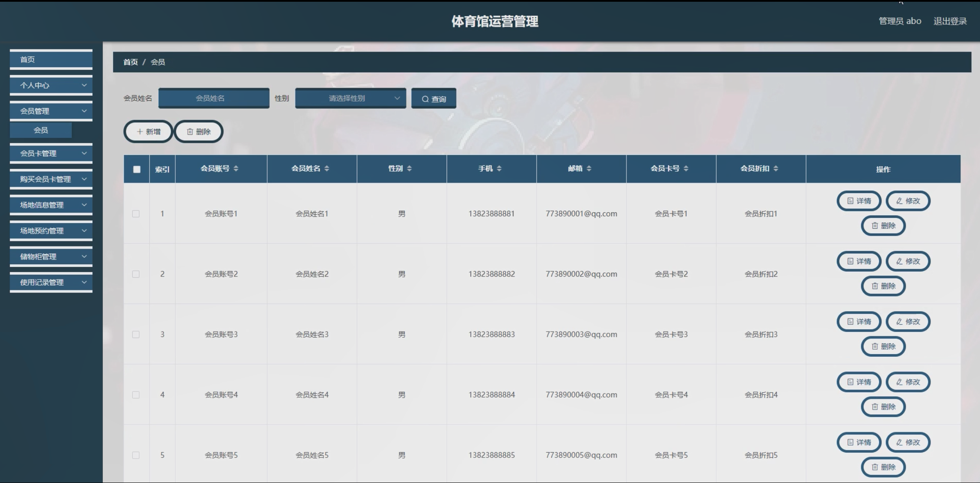Expand the 场地预约管理 sidebar section

click(51, 230)
